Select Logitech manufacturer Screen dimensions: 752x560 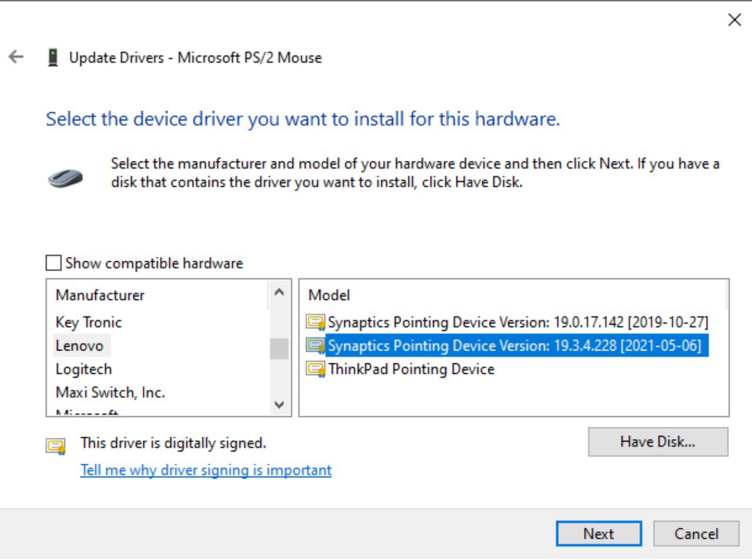tap(83, 369)
